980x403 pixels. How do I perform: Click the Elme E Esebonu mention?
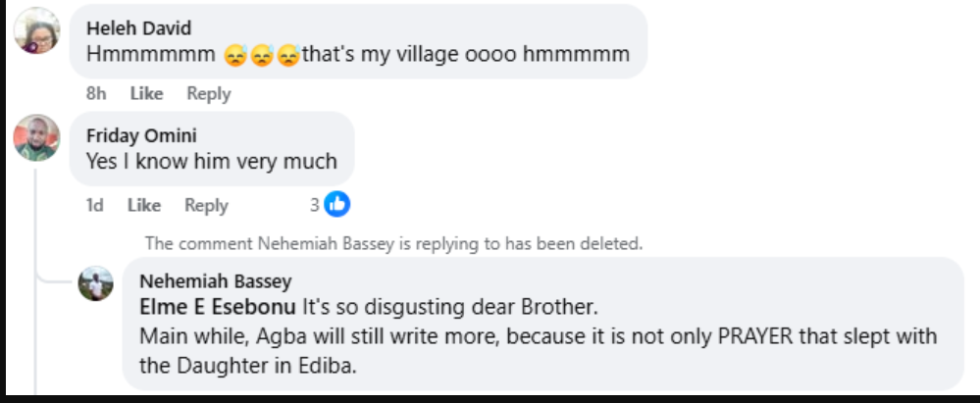[218, 306]
